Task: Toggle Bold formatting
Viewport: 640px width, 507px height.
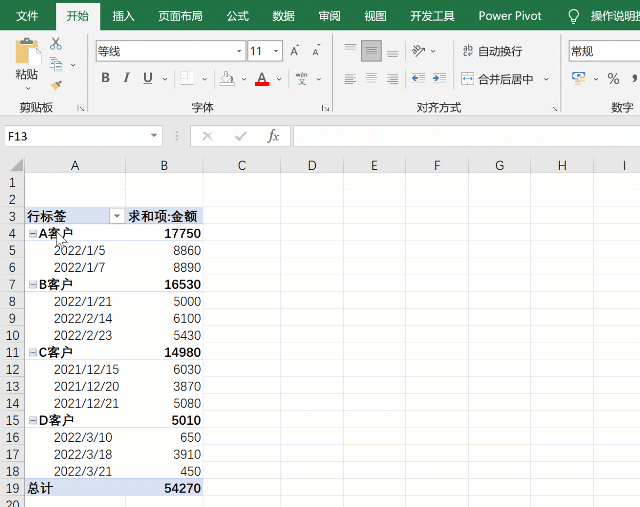Action: [x=105, y=78]
